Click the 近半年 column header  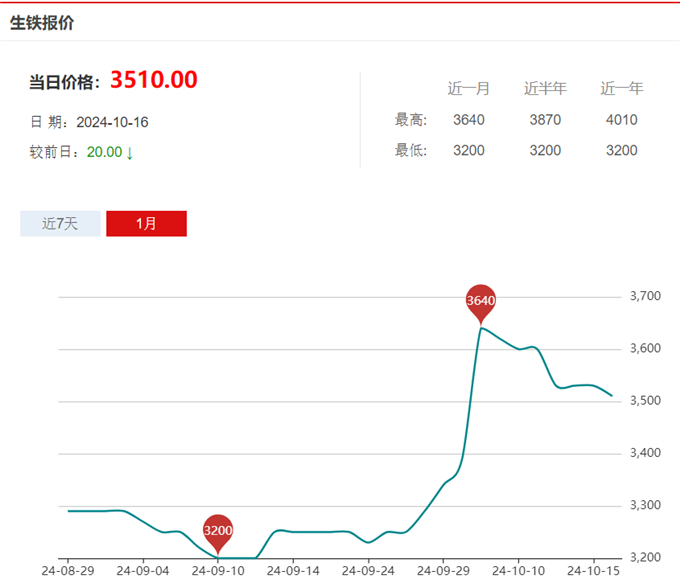pyautogui.click(x=545, y=88)
